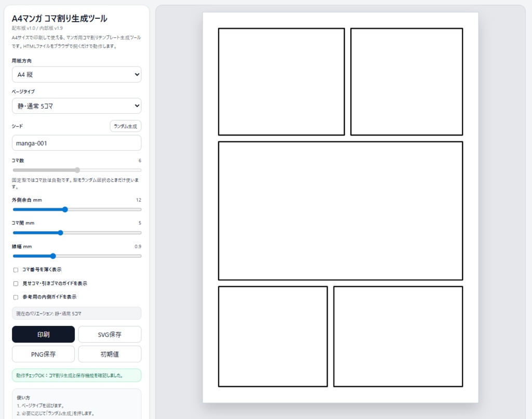Adjust the 線幅 mm slider
The height and width of the screenshot is (419, 532).
click(77, 256)
